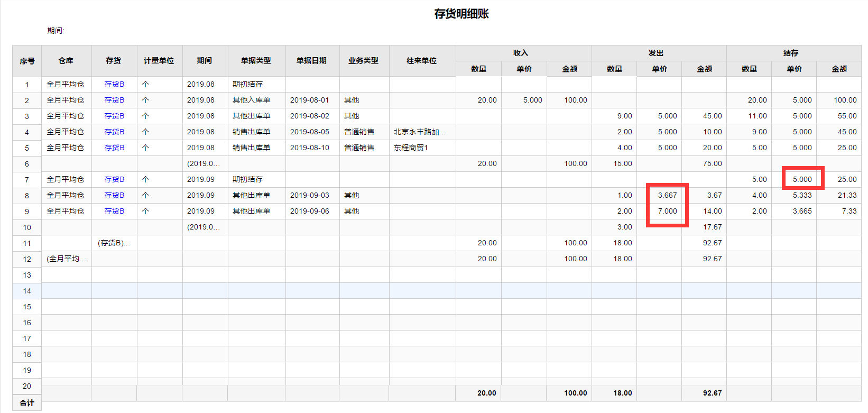This screenshot has height=413, width=868.
Task: Open the 存货B link in row 9
Action: coord(114,211)
